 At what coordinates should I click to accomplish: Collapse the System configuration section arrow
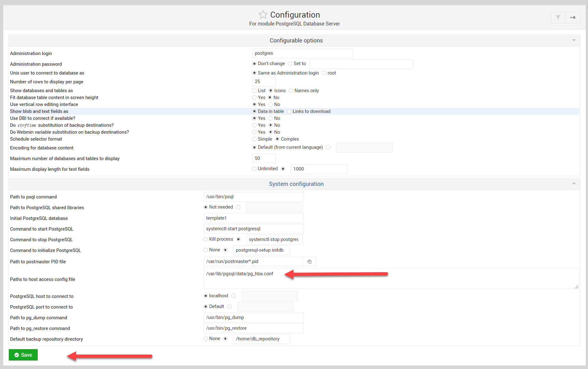pyautogui.click(x=574, y=184)
